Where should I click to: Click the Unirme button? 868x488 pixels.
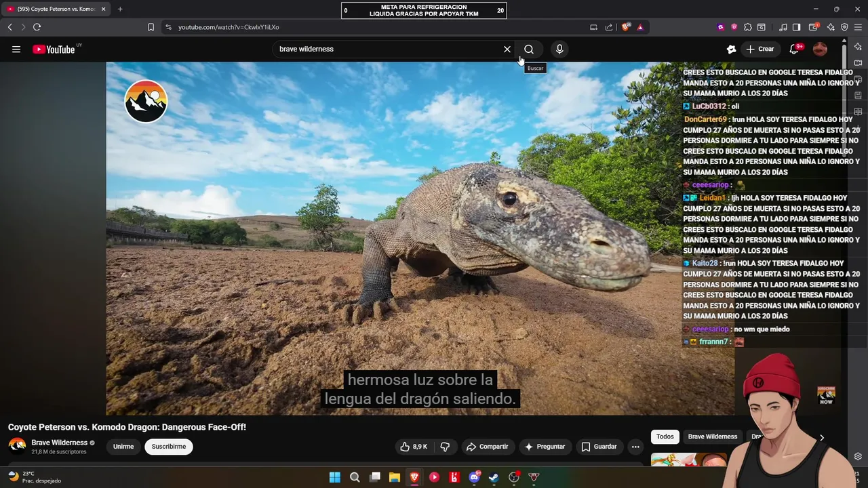pos(123,447)
